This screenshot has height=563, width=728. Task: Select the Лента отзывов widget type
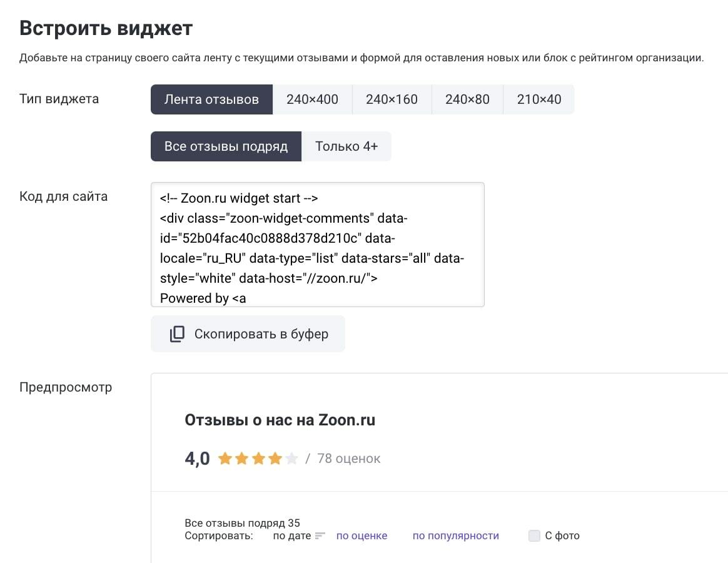point(211,99)
